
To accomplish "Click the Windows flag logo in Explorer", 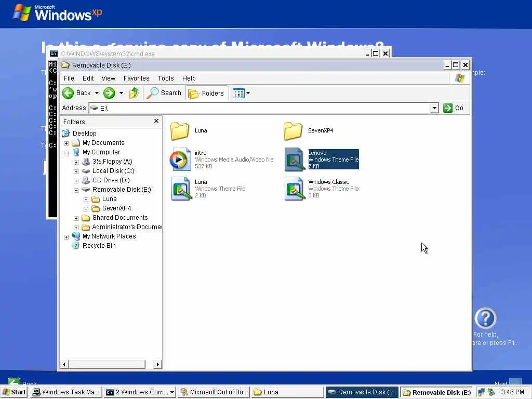I will click(x=460, y=78).
